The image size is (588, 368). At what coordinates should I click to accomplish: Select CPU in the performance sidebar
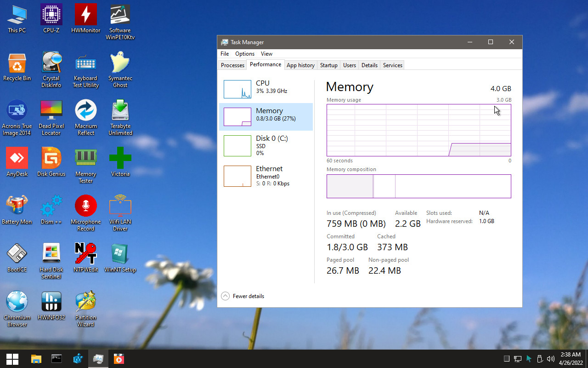pos(266,89)
